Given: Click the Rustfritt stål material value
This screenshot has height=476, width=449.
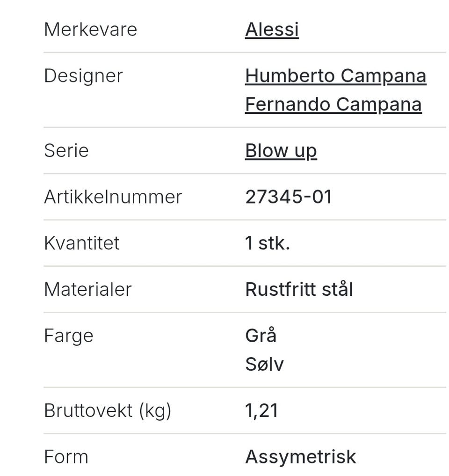Looking at the screenshot, I should (299, 289).
